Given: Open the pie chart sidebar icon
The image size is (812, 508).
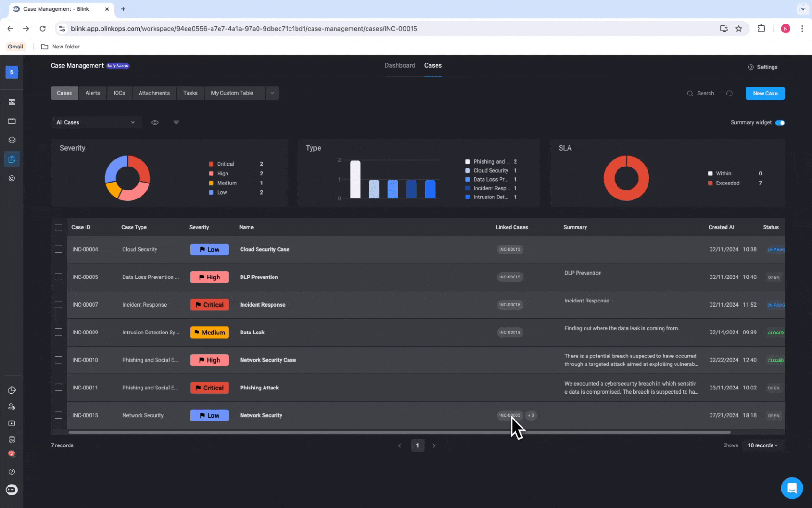Looking at the screenshot, I should click(12, 390).
